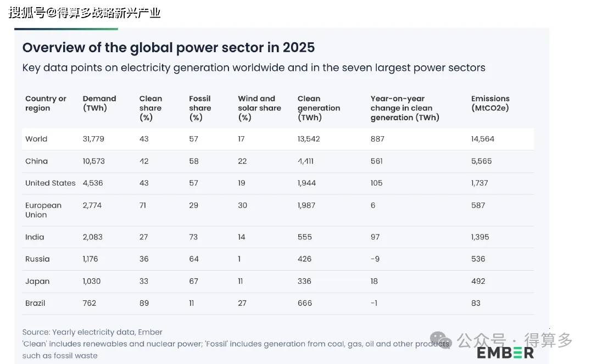The width and height of the screenshot is (591, 364).
Task: Click Brazil's clean share value 89
Action: pyautogui.click(x=144, y=303)
